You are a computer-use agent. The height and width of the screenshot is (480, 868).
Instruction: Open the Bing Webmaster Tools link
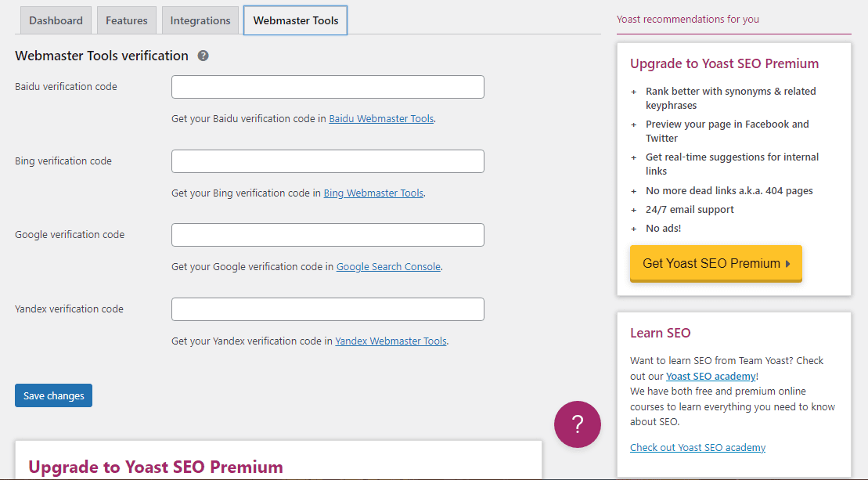tap(373, 193)
